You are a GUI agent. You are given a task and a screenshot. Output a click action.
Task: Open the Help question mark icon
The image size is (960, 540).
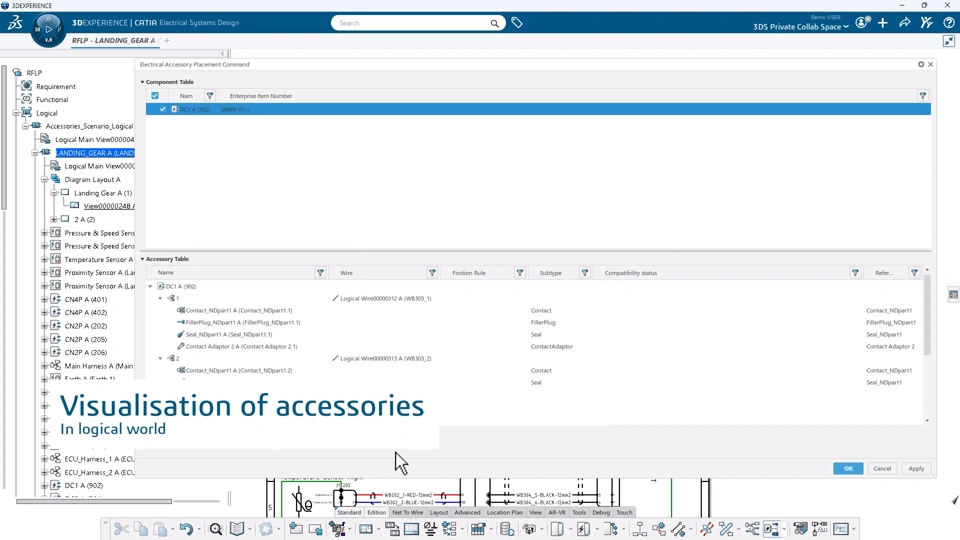(948, 23)
